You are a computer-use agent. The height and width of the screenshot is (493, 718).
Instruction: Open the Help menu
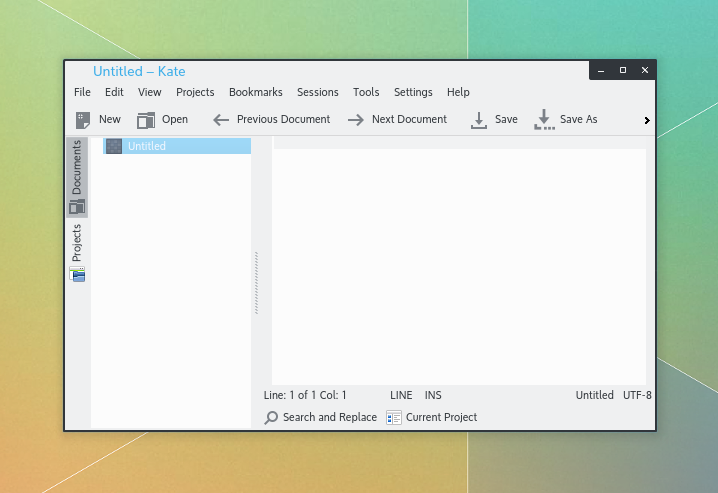coord(458,92)
